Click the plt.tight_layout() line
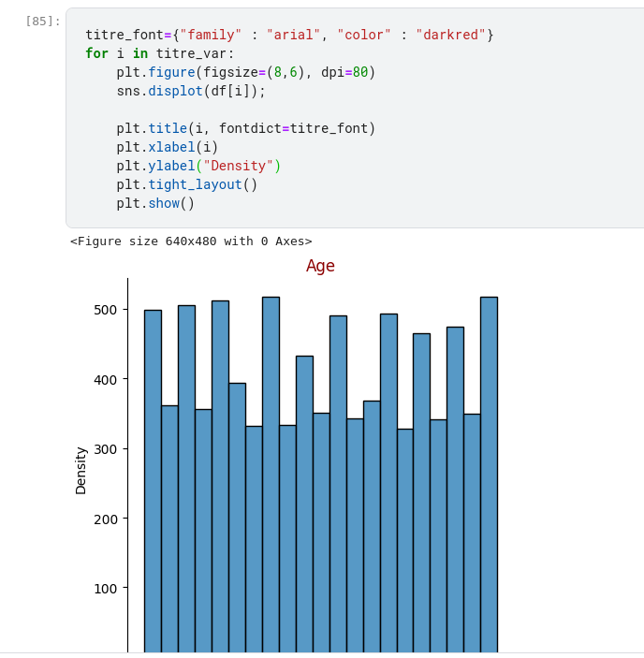Screen dimensions: 644x658 point(186,184)
